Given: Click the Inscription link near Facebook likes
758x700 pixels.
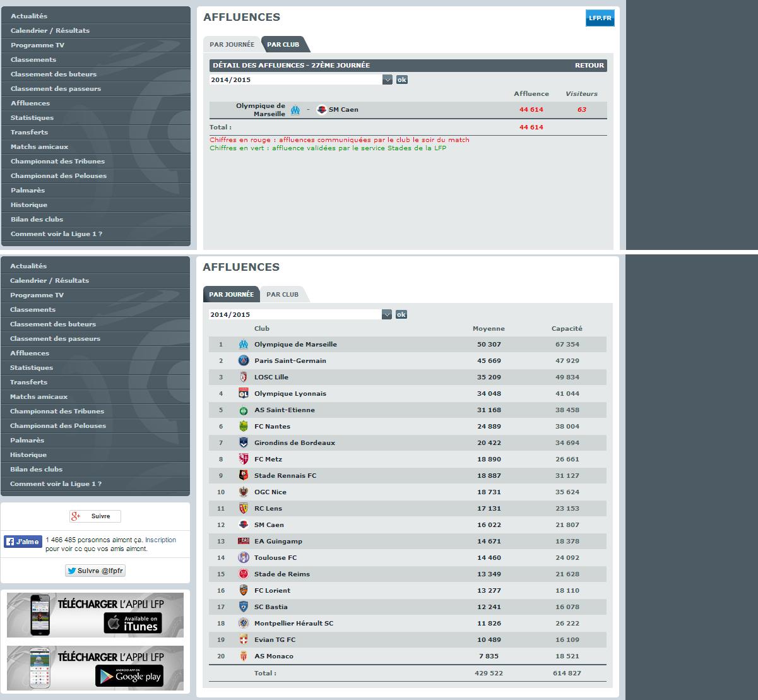Looking at the screenshot, I should point(160,540).
